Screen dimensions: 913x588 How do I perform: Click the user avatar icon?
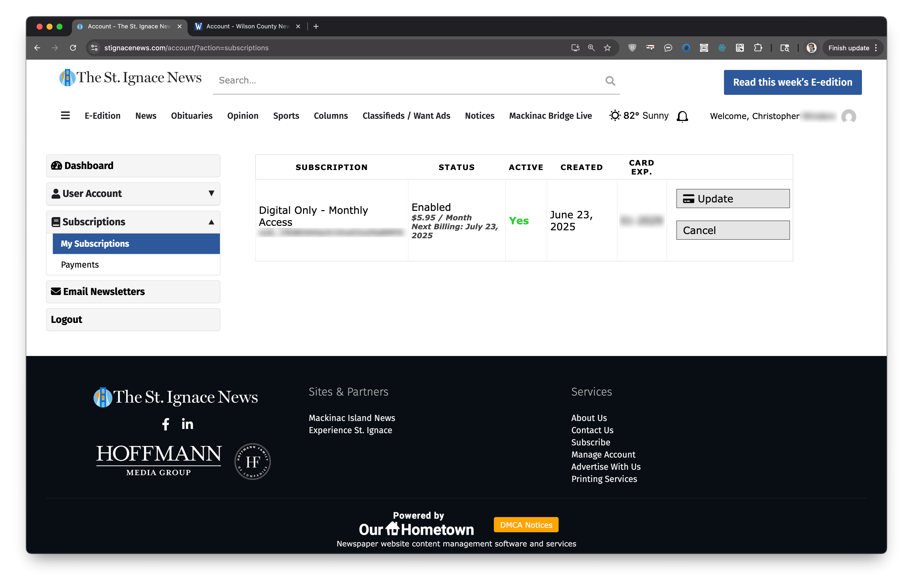(x=848, y=116)
